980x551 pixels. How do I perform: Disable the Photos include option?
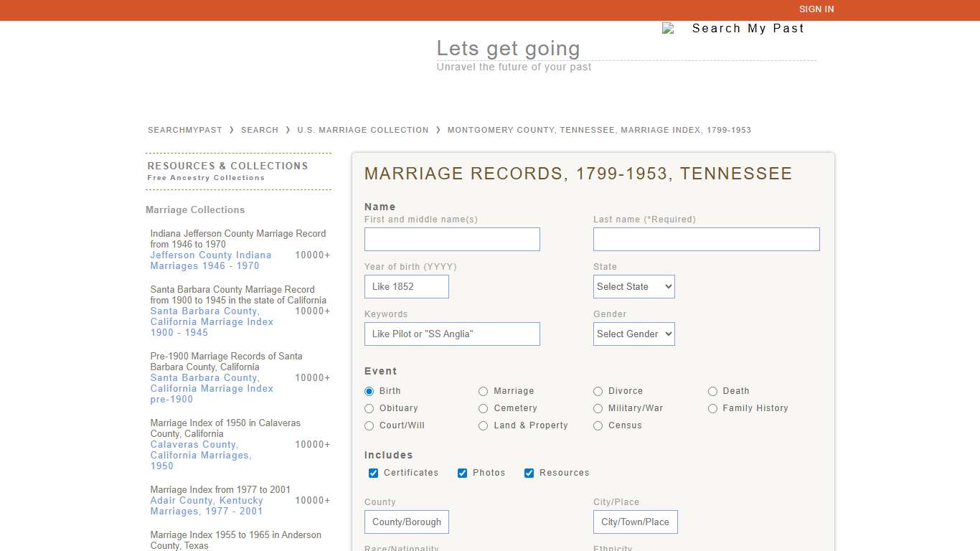(x=463, y=473)
